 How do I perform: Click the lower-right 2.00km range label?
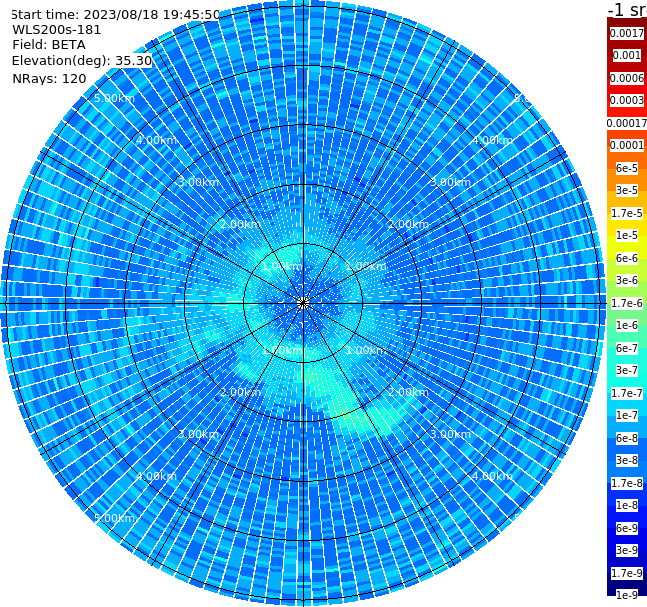408,392
